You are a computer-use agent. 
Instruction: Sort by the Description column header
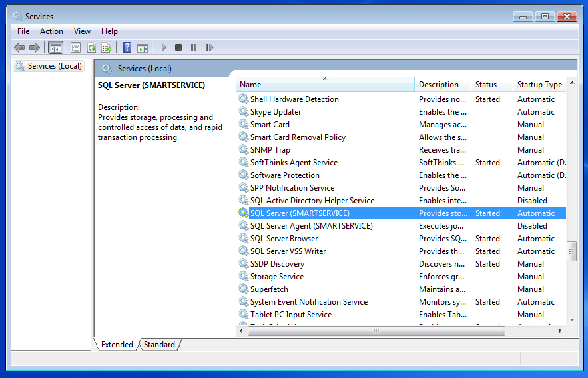pos(443,85)
